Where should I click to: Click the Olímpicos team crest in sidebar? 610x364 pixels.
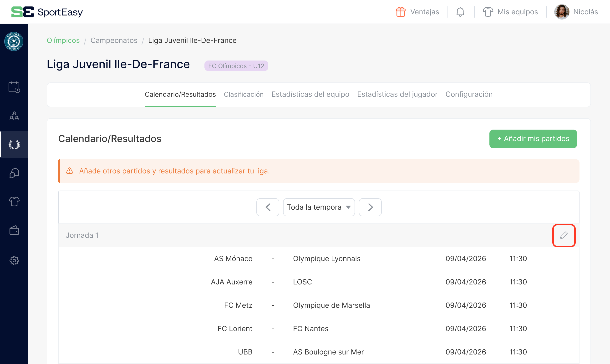point(14,41)
